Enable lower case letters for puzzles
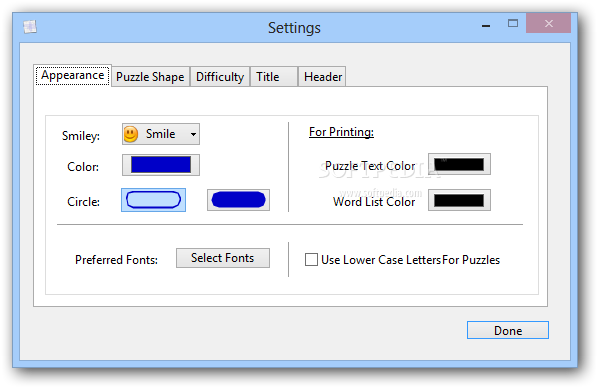The height and width of the screenshot is (388, 598). (311, 260)
